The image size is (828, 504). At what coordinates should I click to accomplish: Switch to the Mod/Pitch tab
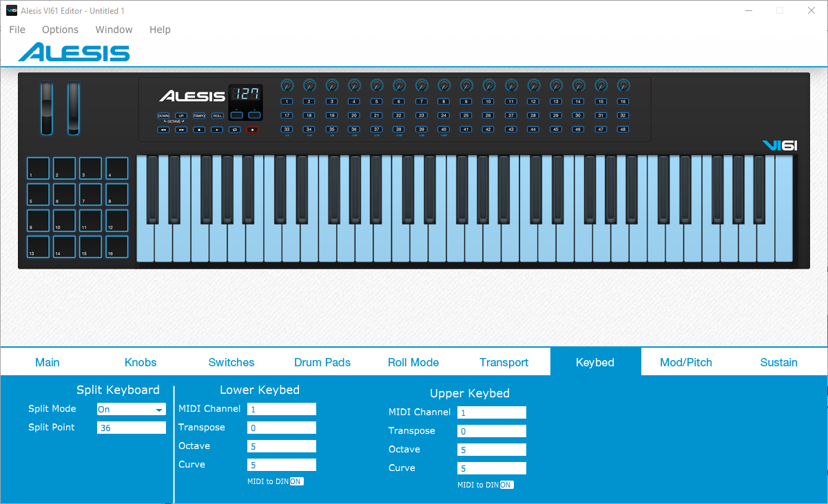coord(686,362)
